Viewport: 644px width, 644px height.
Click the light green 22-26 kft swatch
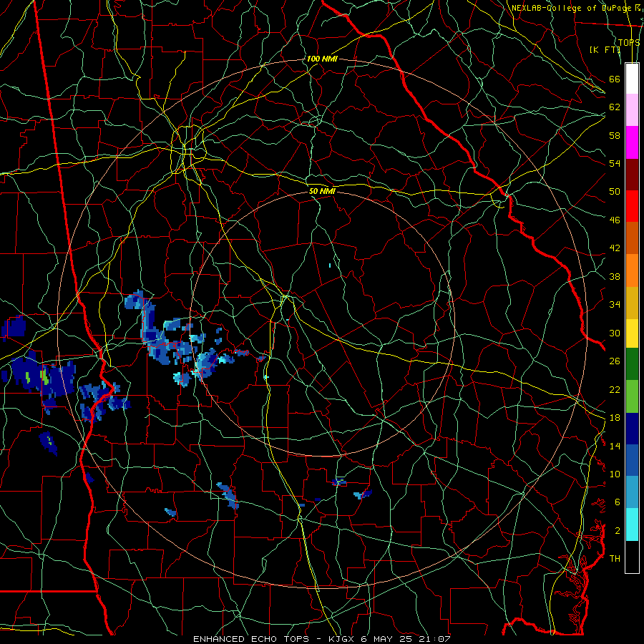pyautogui.click(x=632, y=396)
